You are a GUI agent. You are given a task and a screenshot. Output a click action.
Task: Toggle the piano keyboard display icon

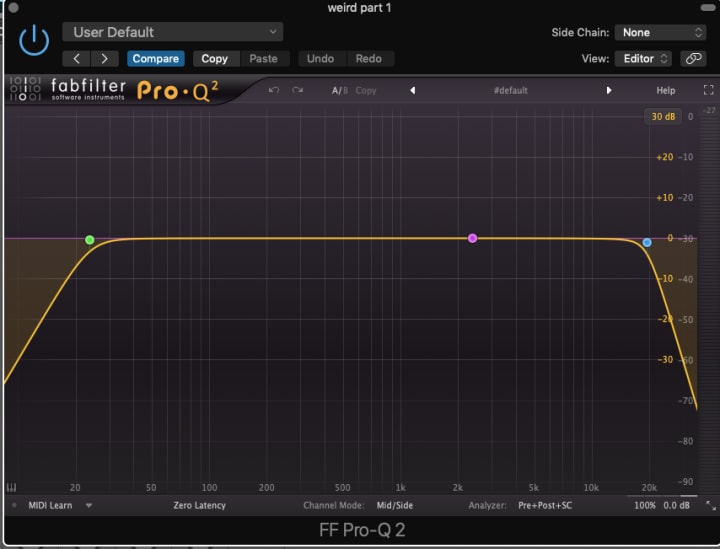(11, 487)
